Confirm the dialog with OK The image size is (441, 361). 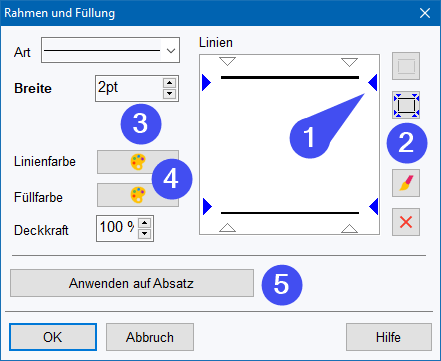(x=53, y=337)
